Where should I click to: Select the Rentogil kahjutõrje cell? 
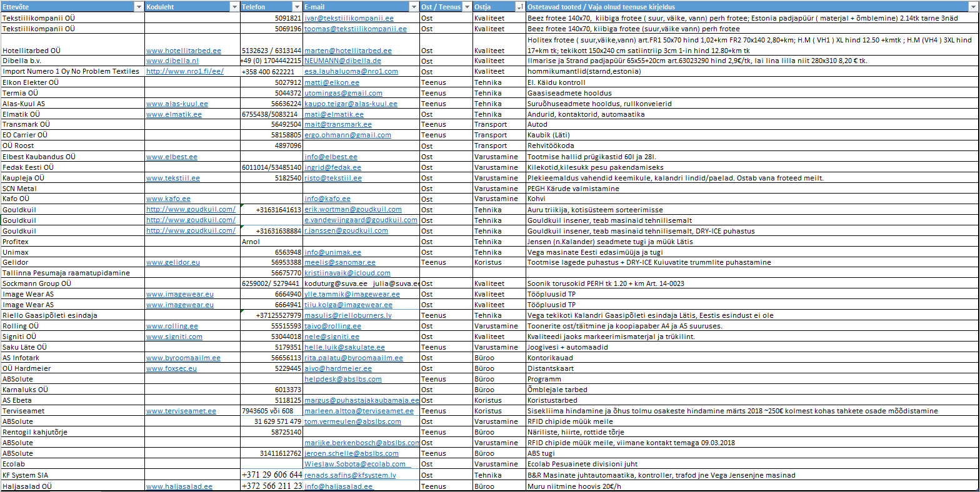click(x=72, y=432)
